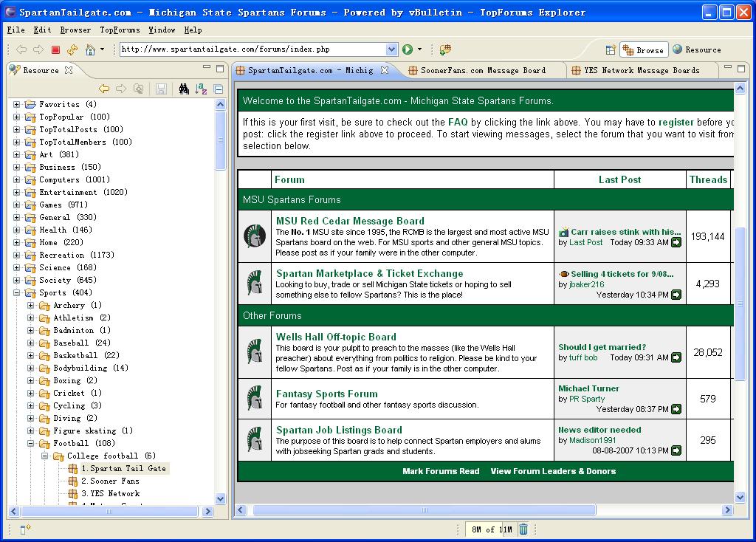This screenshot has width=756, height=542.
Task: Click the web page horizontal scrollbar thumb
Action: [x=425, y=510]
